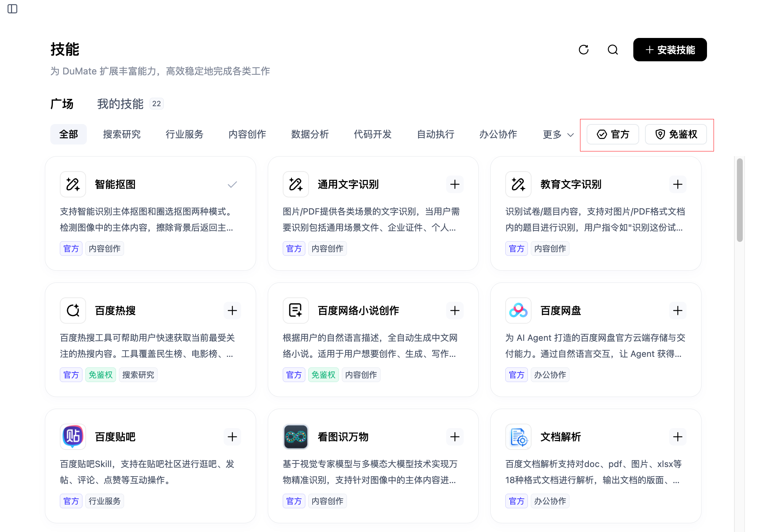Click 官方 tag on 智能抠图 card
The width and height of the screenshot is (761, 532).
[71, 248]
